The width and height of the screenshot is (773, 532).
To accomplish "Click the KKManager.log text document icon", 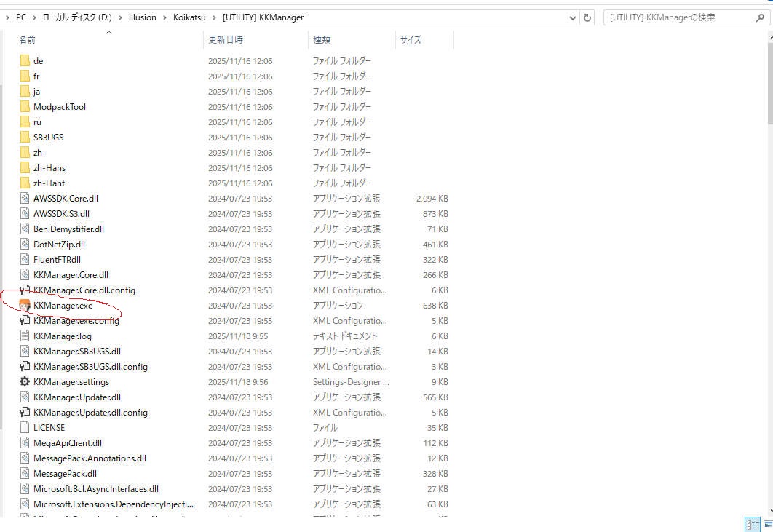I will [x=25, y=336].
